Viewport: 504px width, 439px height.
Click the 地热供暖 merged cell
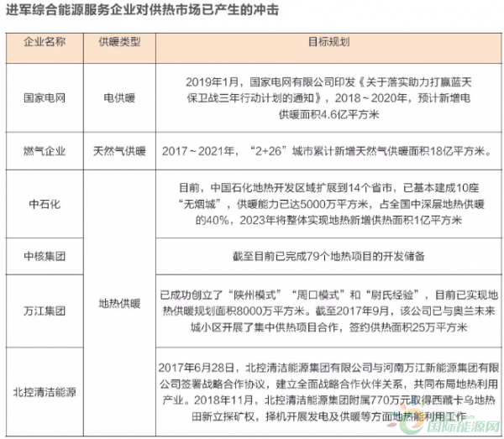tap(119, 303)
